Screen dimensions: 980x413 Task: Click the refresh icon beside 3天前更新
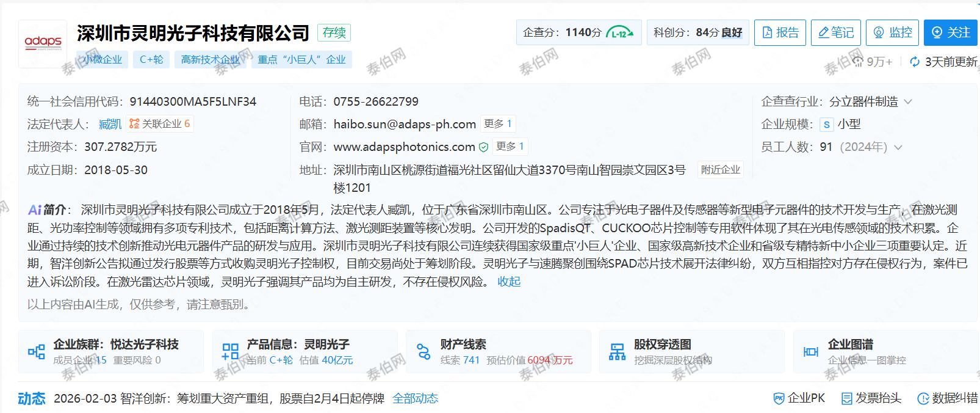pyautogui.click(x=914, y=62)
